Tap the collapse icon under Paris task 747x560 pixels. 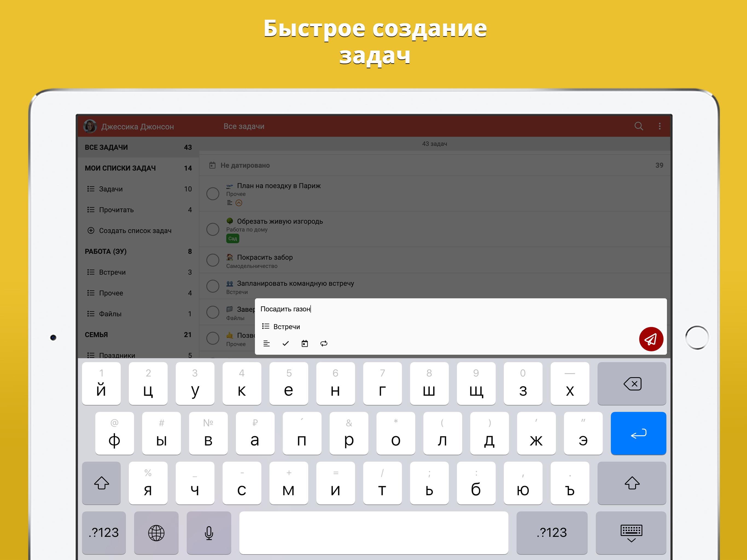tap(239, 203)
